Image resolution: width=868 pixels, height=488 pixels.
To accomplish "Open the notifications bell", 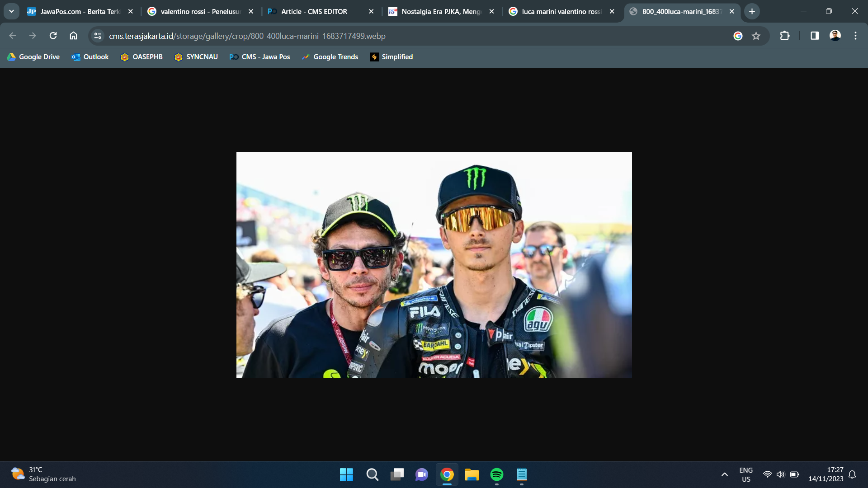I will click(852, 474).
